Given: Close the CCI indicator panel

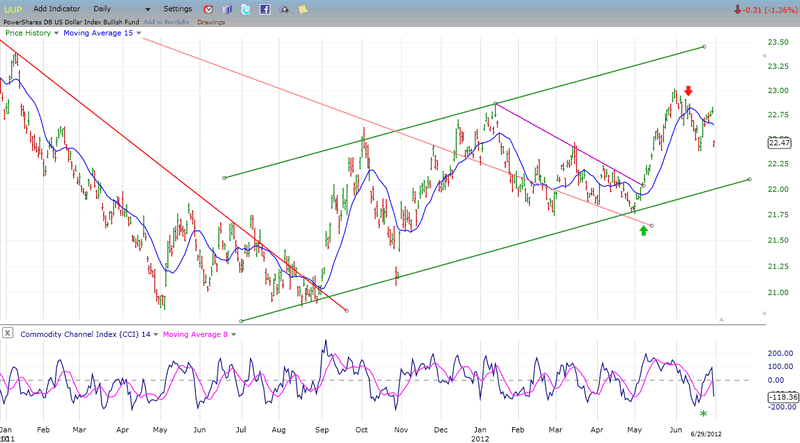Looking at the screenshot, I should [x=9, y=332].
